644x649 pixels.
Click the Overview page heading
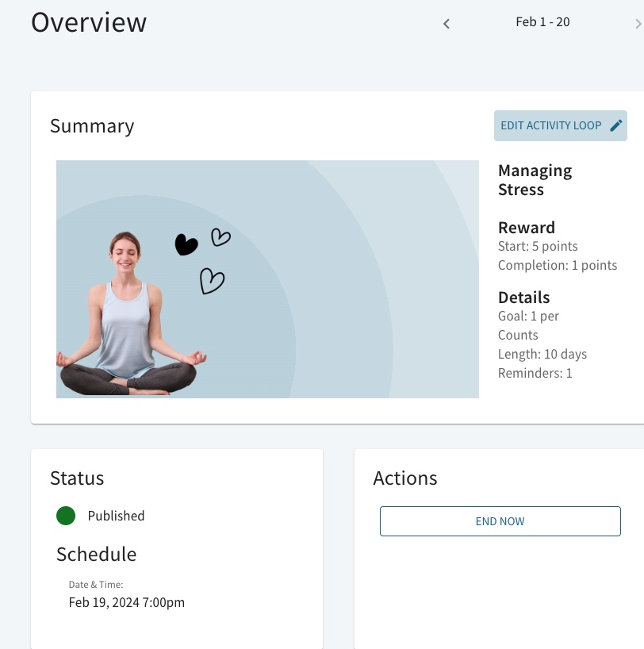pyautogui.click(x=89, y=22)
